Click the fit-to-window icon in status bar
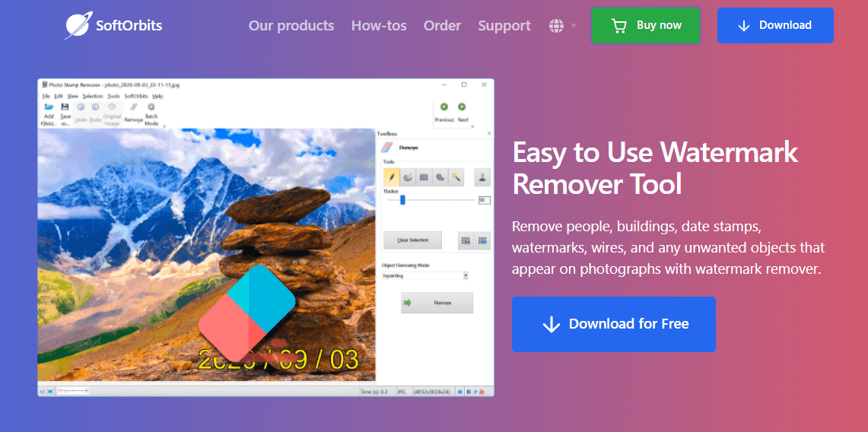 (x=50, y=391)
